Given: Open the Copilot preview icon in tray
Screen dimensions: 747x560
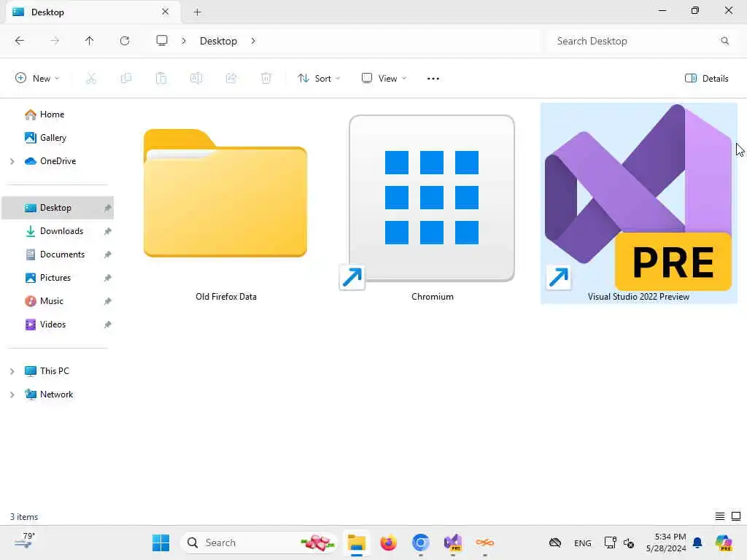Looking at the screenshot, I should click(724, 542).
